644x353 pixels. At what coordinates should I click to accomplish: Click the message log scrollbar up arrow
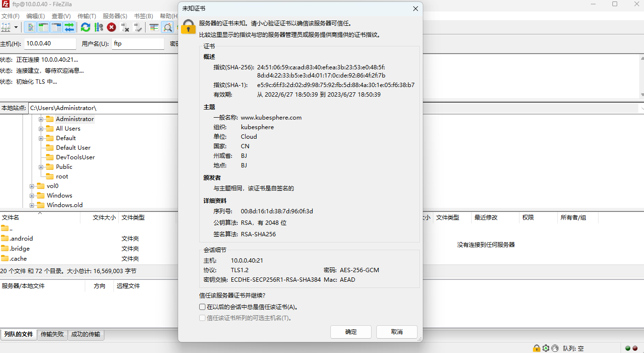pos(641,58)
